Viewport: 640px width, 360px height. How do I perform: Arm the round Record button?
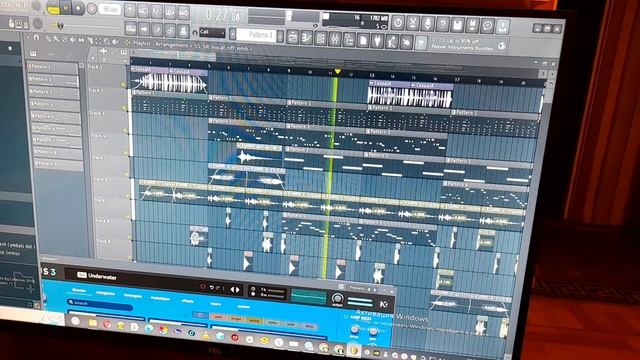pos(91,9)
